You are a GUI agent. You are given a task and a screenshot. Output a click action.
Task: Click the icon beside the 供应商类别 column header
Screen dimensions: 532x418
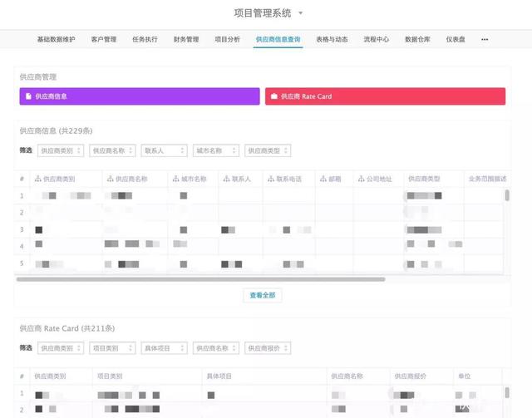click(x=37, y=179)
